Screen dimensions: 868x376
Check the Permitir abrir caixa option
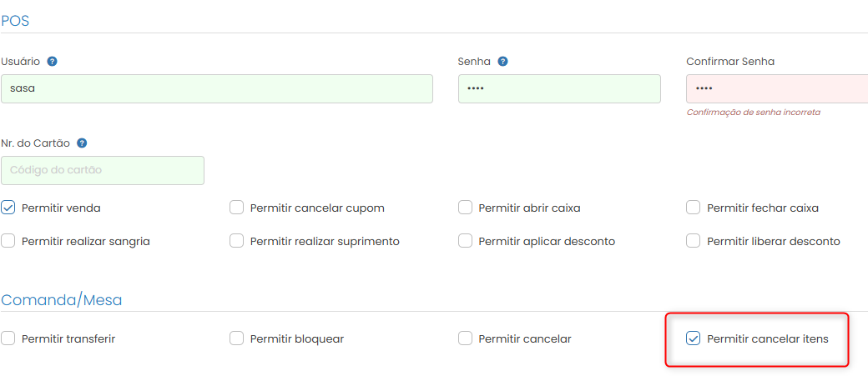[465, 208]
